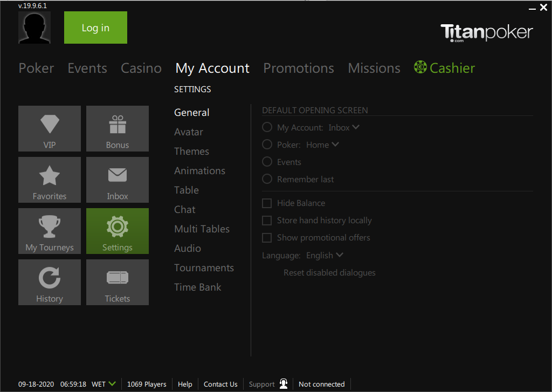Image resolution: width=552 pixels, height=392 pixels.
Task: Click the Support link text
Action: coord(261,384)
